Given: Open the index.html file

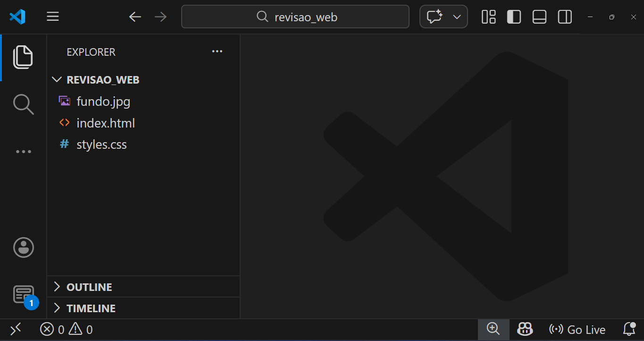Looking at the screenshot, I should 106,123.
